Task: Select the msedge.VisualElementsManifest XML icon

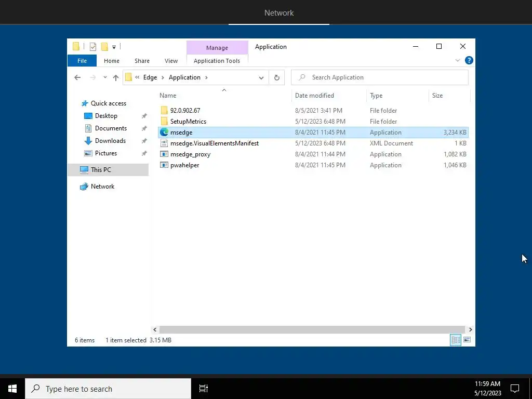Action: (164, 143)
